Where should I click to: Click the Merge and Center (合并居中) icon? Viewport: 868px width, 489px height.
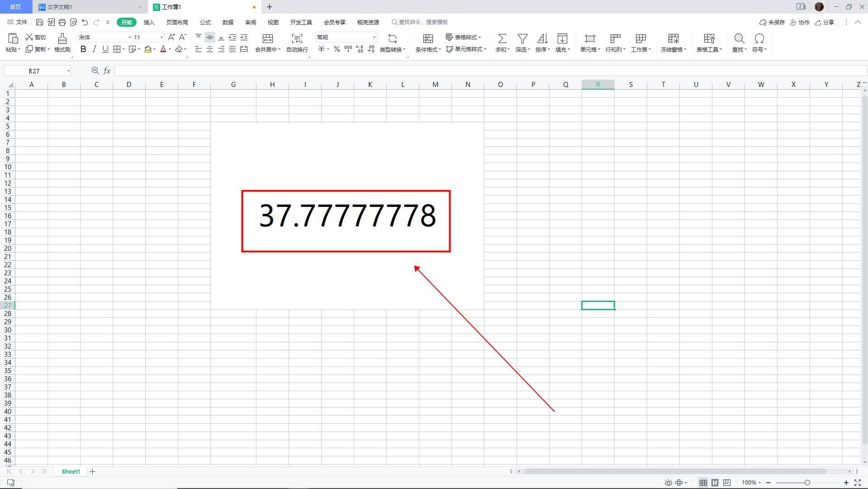click(x=268, y=38)
